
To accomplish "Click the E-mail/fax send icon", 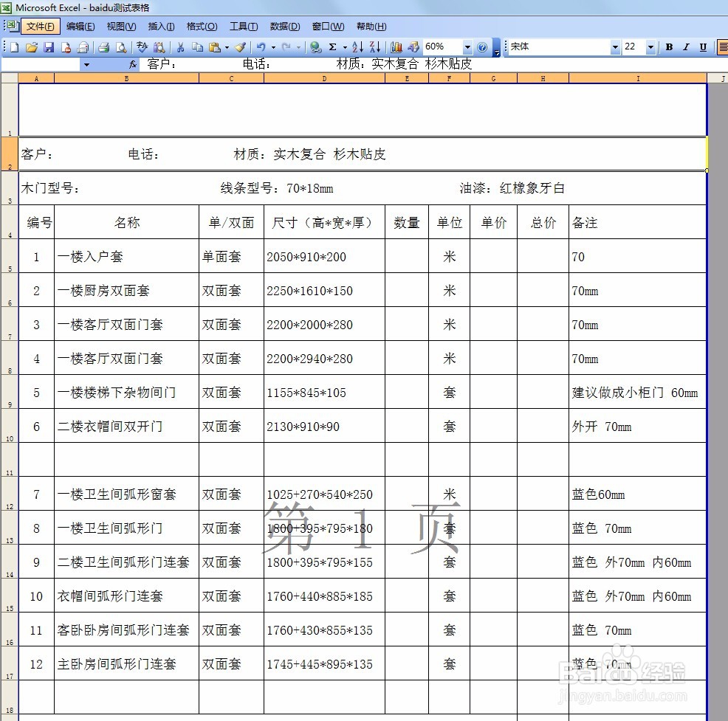I will [83, 46].
